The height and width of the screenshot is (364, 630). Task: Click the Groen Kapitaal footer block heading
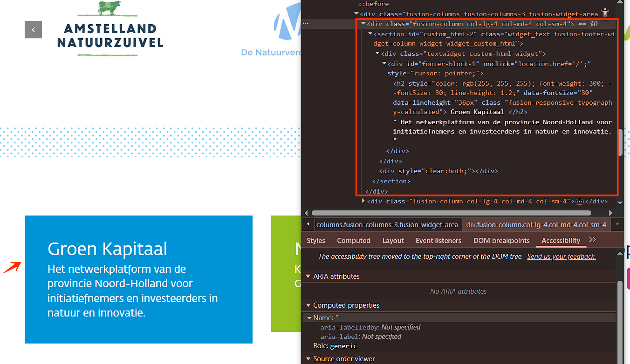[x=107, y=249]
